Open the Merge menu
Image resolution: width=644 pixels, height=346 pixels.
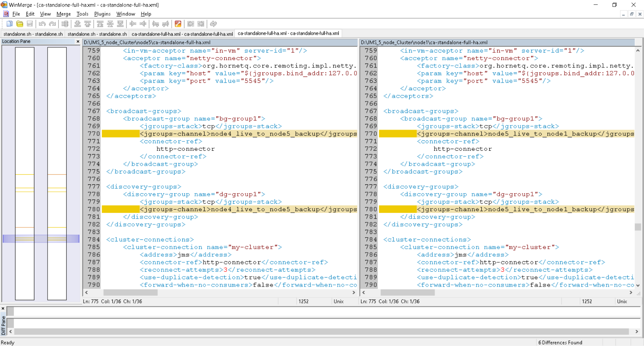coord(64,14)
